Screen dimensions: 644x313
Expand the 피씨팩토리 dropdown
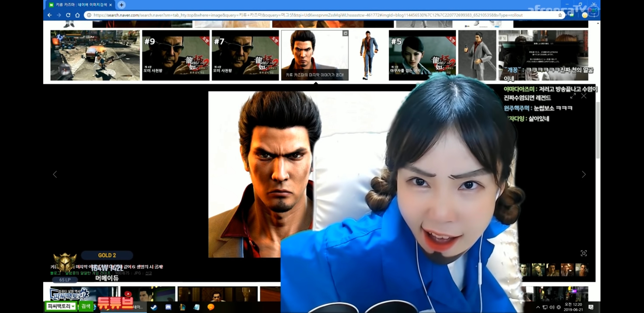tap(73, 306)
